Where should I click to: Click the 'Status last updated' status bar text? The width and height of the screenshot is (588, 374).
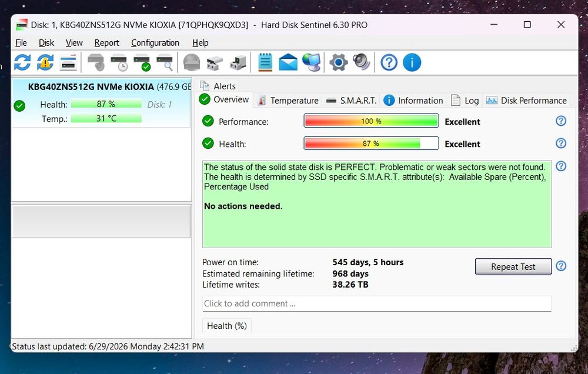click(x=108, y=346)
